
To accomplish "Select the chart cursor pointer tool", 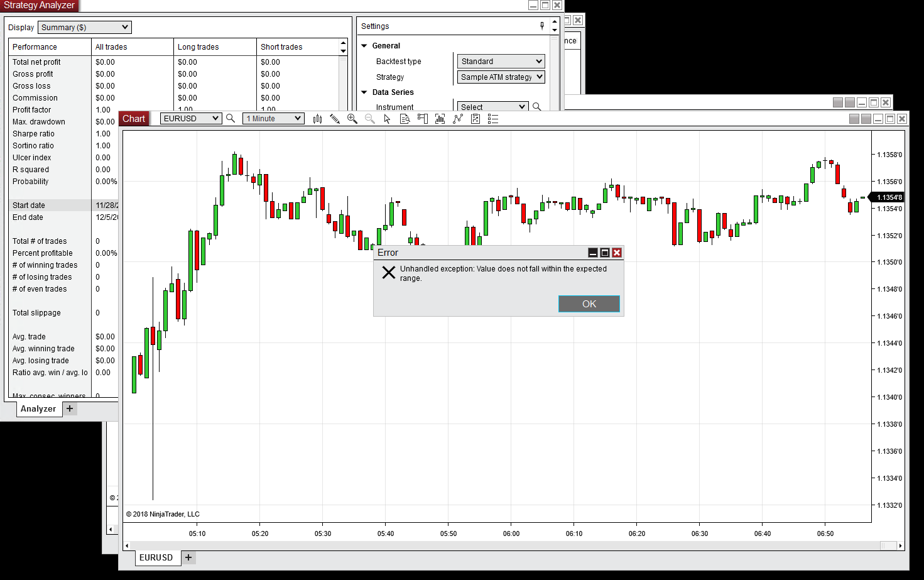I will click(388, 119).
